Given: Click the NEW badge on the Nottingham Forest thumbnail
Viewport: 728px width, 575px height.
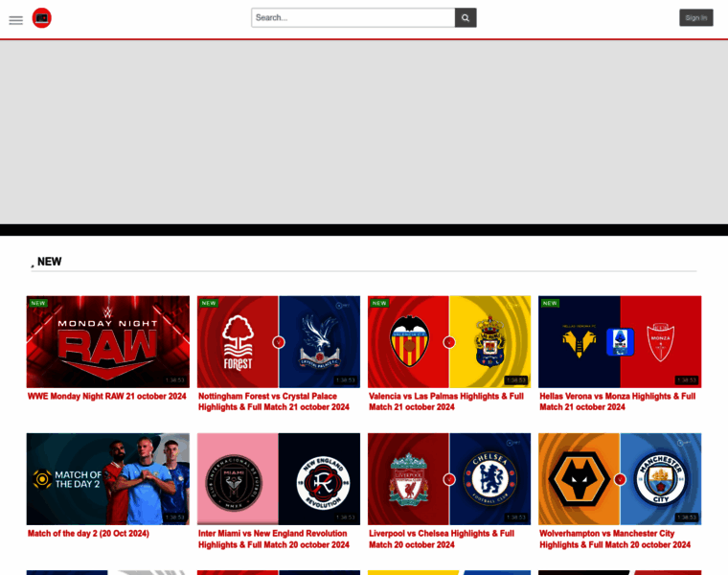Looking at the screenshot, I should point(209,303).
